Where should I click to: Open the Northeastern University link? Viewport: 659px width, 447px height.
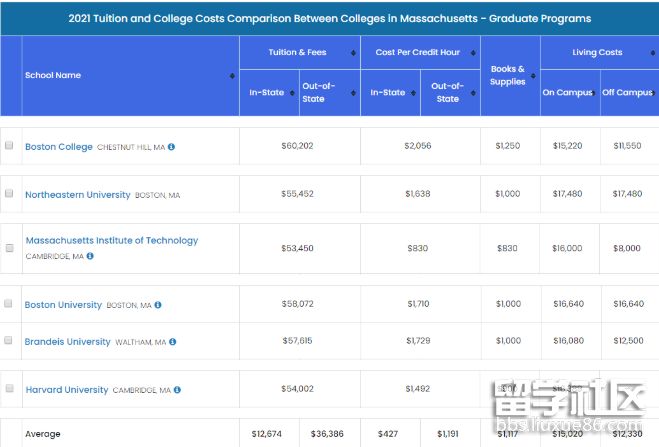pos(78,195)
